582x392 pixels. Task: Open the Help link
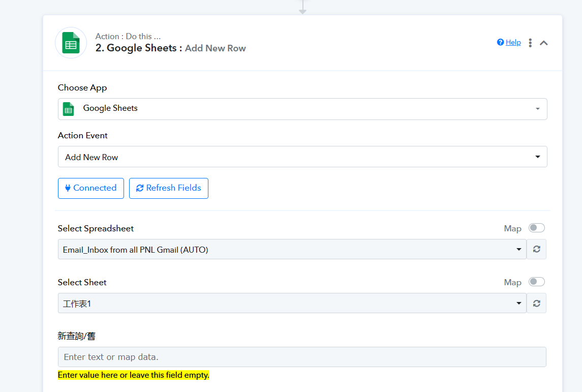click(x=513, y=42)
